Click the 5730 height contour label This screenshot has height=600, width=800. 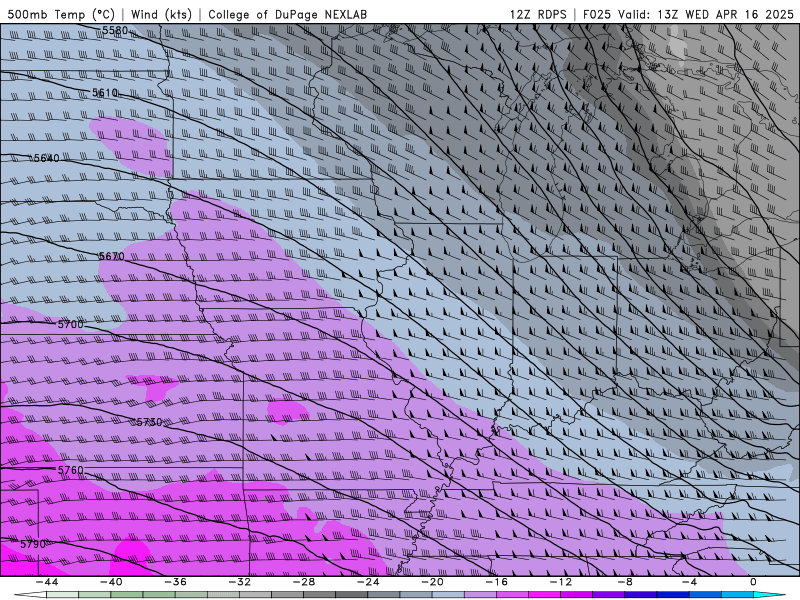coord(149,422)
